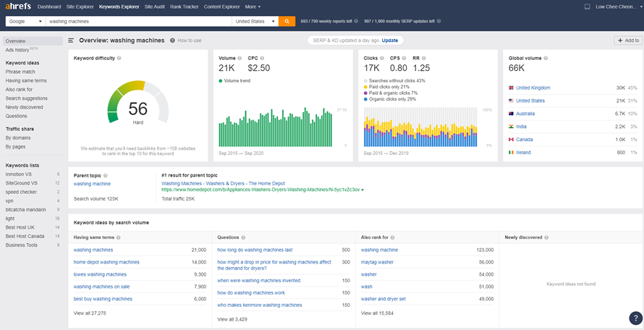Viewport: 644px width, 330px height.
Task: Click the monitor icon beside the account name
Action: pos(587,7)
